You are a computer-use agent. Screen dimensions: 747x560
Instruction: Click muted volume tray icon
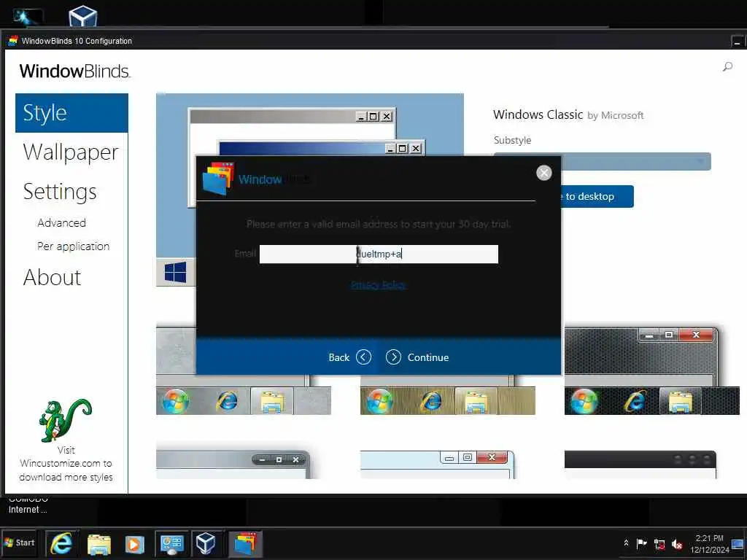click(x=676, y=544)
